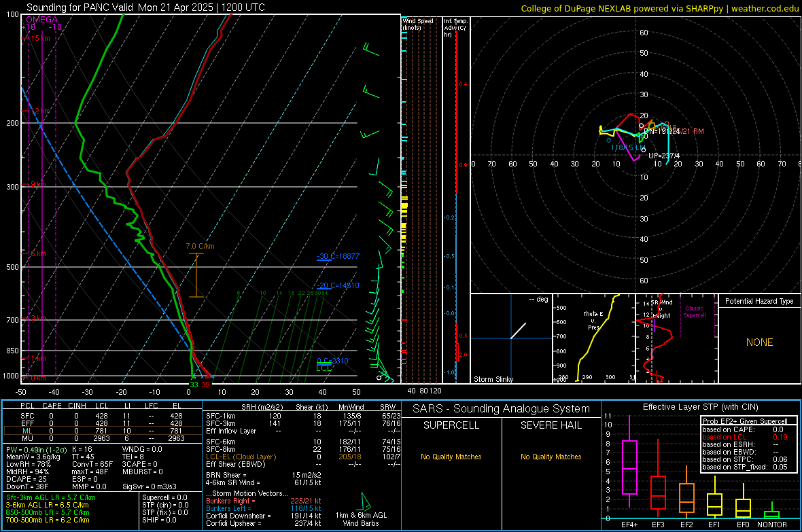Screen dimensions: 802x532
Task: Select the Inf. Temp. Adv. panel header
Action: [455, 28]
